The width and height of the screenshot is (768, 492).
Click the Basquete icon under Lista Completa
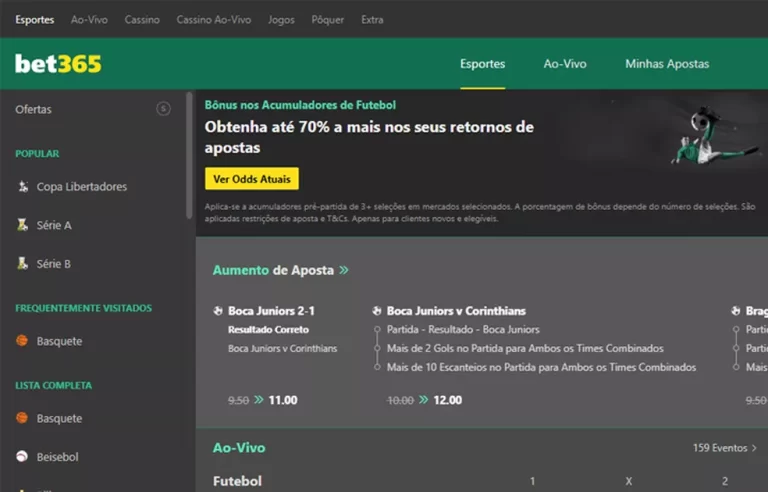(22, 418)
